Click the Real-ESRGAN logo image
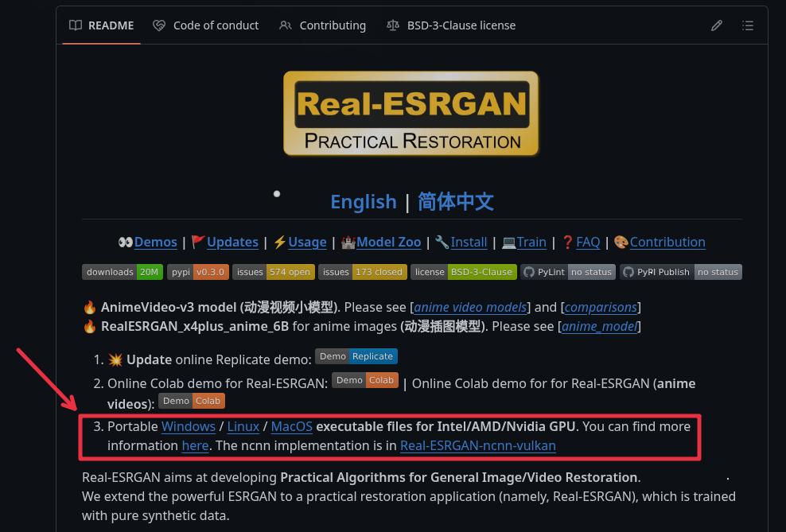786x532 pixels. coord(411,113)
